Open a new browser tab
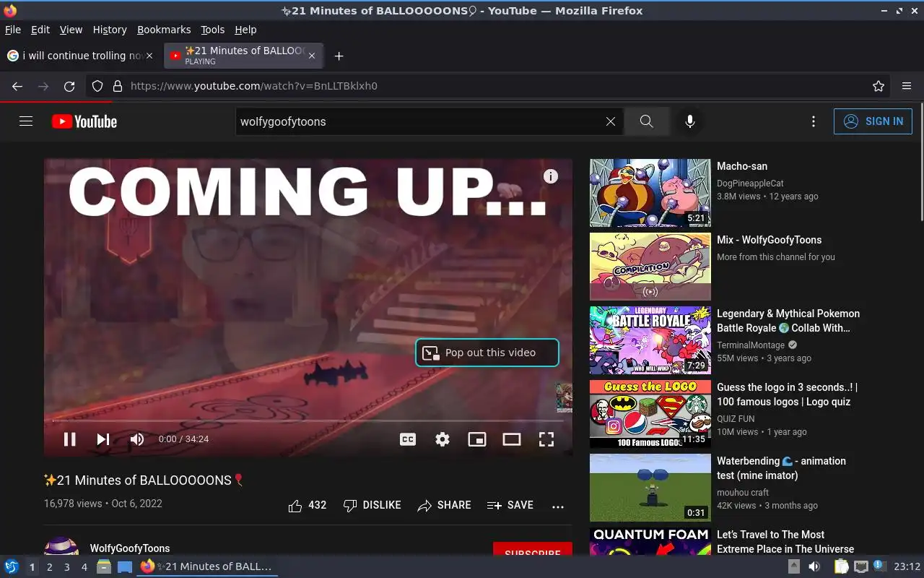 (x=339, y=56)
